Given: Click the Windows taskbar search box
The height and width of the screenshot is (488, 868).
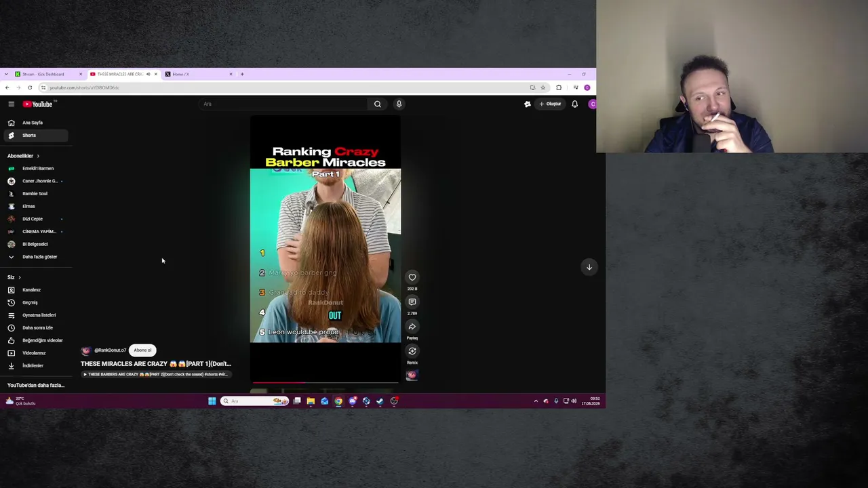Looking at the screenshot, I should (x=254, y=401).
